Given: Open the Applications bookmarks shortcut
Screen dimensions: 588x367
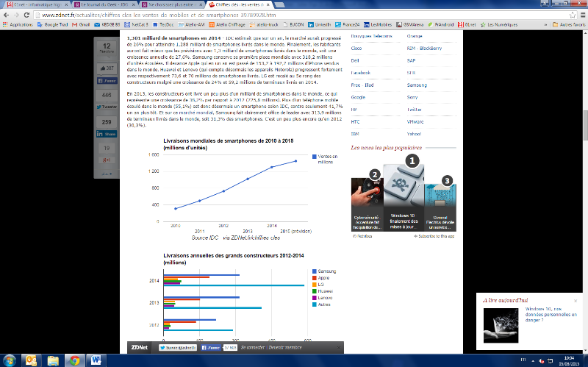Looking at the screenshot, I should coord(18,24).
